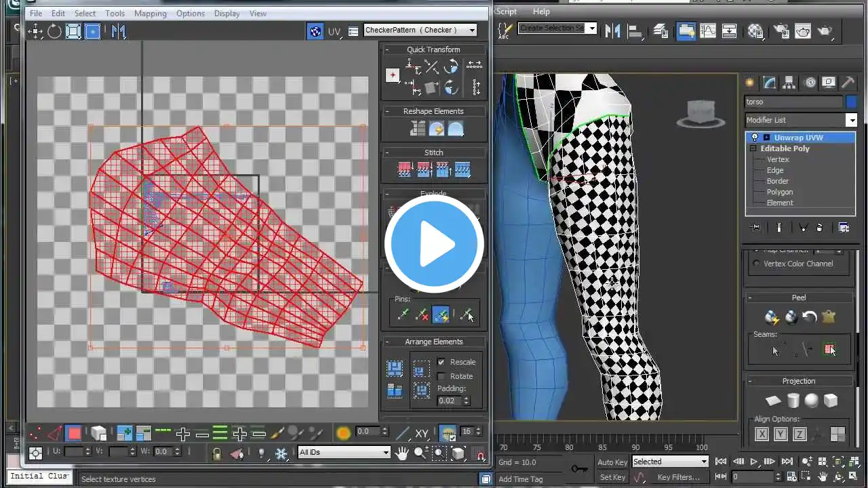Expand the Modifier List dropdown
The height and width of the screenshot is (488, 868).
pyautogui.click(x=800, y=120)
